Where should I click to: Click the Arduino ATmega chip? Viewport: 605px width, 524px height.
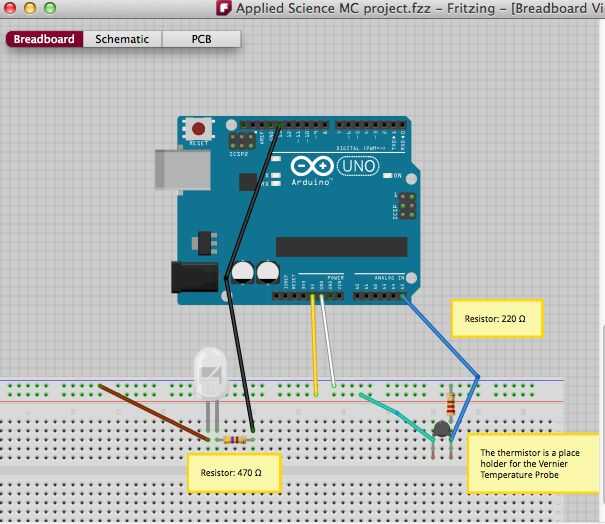[341, 247]
